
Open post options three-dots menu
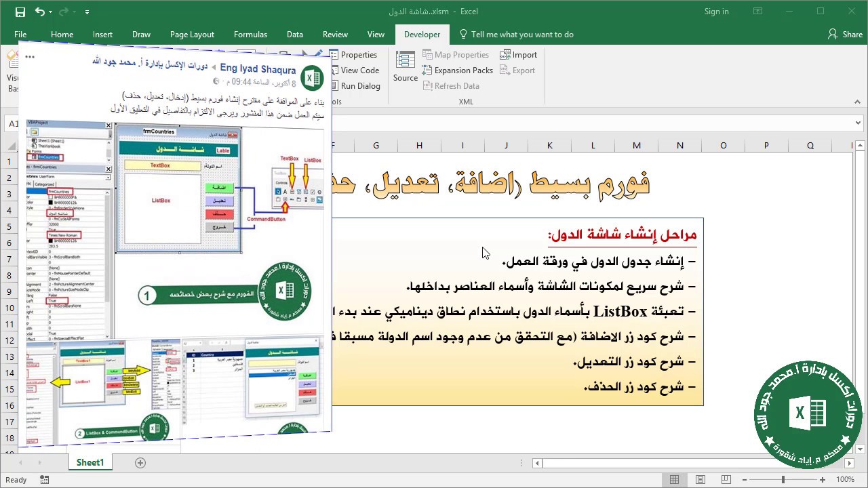[x=29, y=58]
